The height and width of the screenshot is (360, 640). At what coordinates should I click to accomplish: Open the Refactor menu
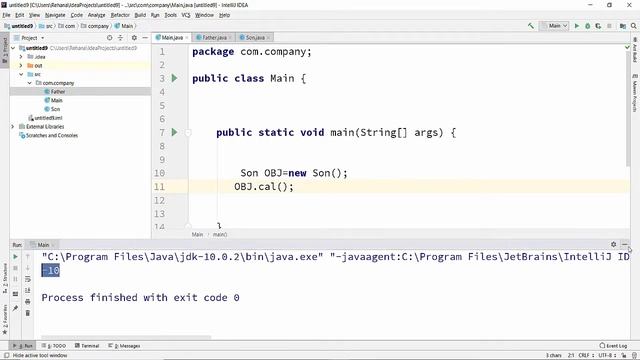click(x=120, y=15)
